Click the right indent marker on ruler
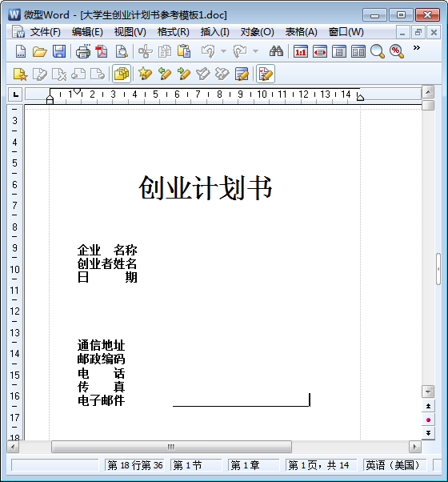 (360, 98)
